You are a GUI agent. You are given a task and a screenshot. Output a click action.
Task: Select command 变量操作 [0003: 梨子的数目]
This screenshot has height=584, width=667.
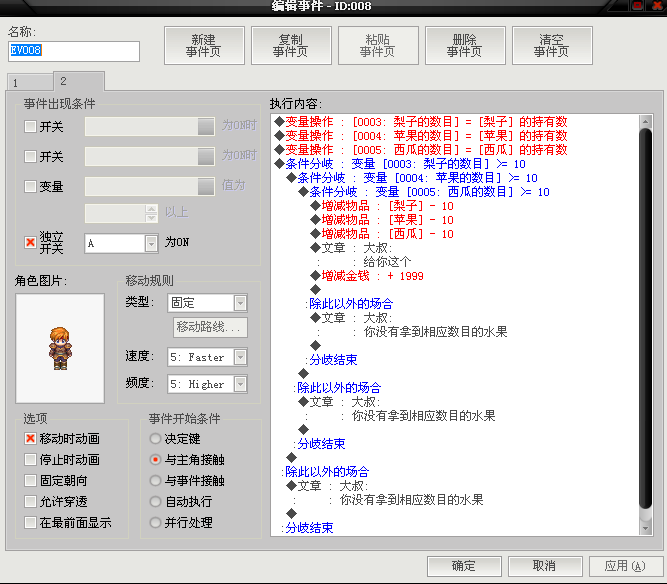(x=421, y=122)
